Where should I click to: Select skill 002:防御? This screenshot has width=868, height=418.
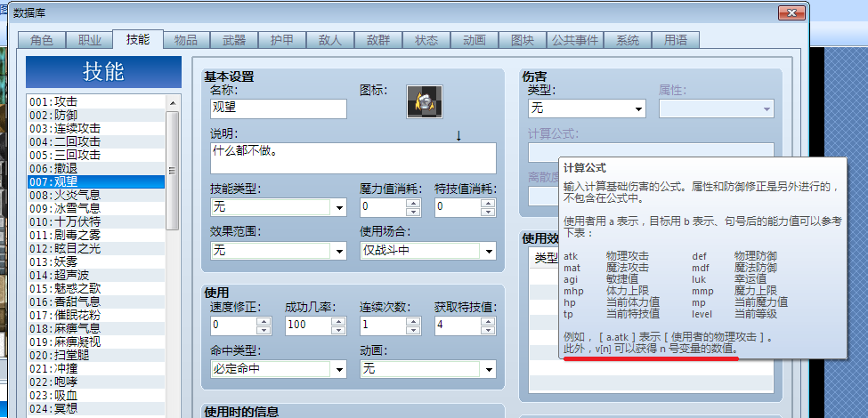96,115
